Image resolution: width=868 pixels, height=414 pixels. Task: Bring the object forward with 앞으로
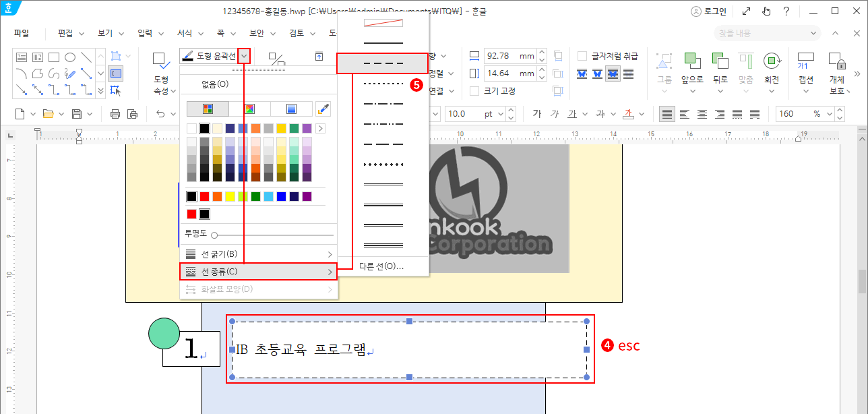[691, 67]
